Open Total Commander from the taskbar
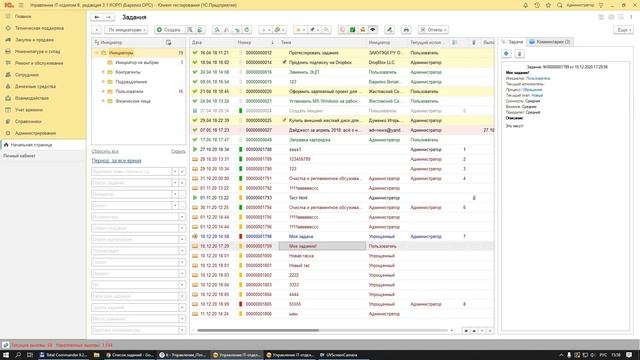Image resolution: width=640 pixels, height=360 pixels. tap(63, 355)
